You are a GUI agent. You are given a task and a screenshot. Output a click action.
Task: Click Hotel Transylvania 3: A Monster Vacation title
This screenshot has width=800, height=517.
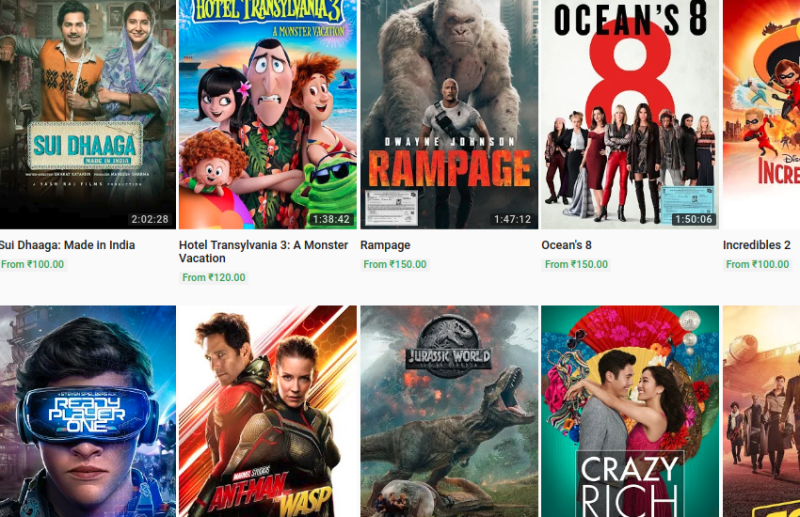pyautogui.click(x=263, y=252)
